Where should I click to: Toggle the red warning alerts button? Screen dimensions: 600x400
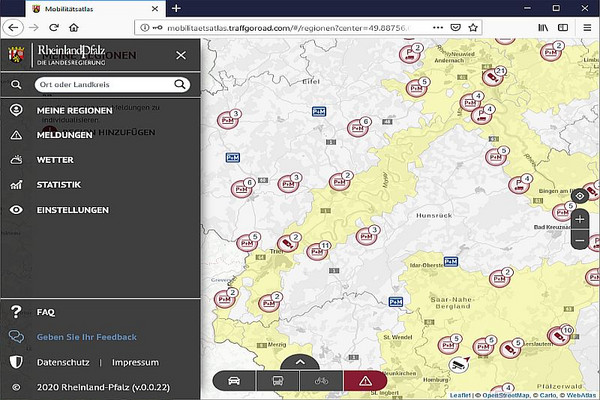tap(365, 381)
